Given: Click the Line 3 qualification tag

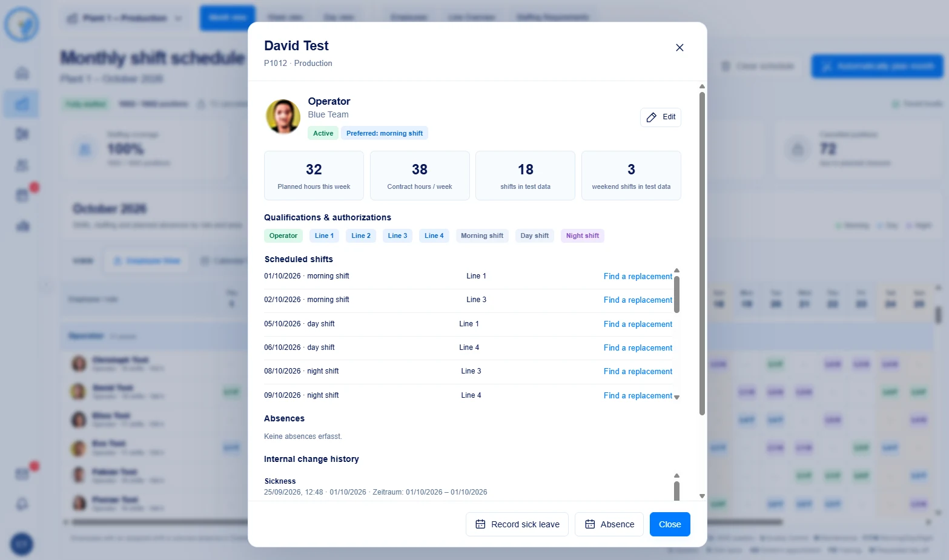Looking at the screenshot, I should click(397, 236).
